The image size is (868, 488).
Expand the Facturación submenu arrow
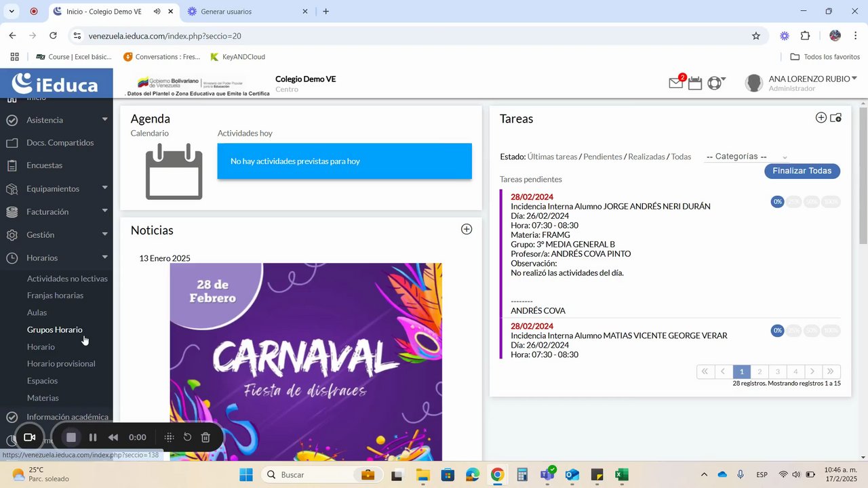(x=105, y=211)
